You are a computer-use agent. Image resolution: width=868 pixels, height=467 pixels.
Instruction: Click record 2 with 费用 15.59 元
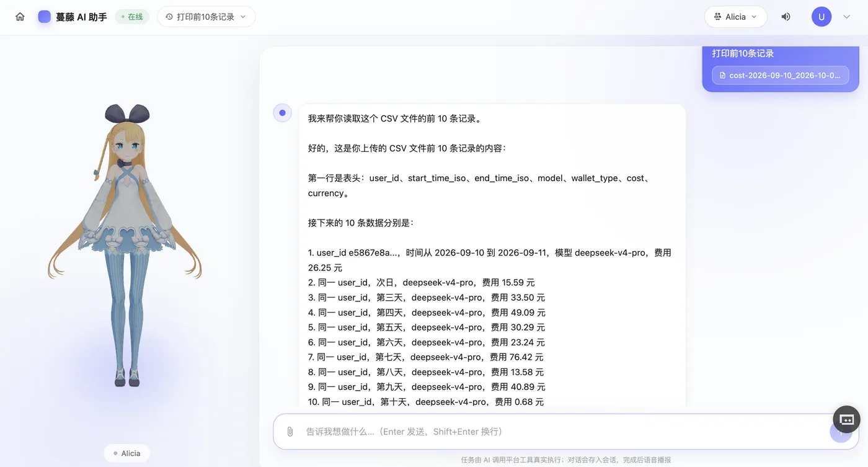422,282
